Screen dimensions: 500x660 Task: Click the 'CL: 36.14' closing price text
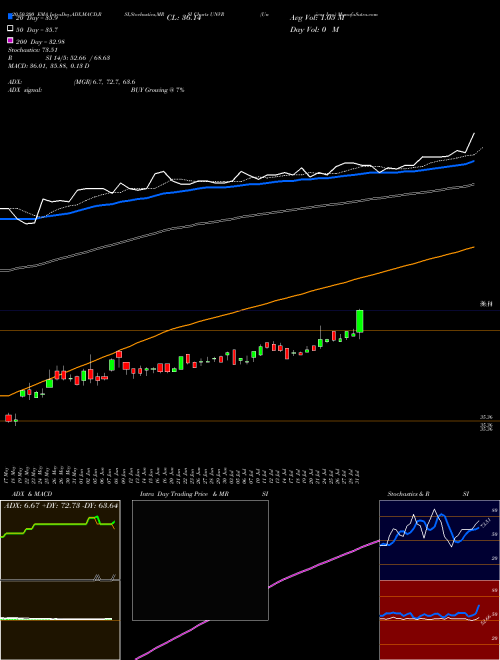pos(184,18)
